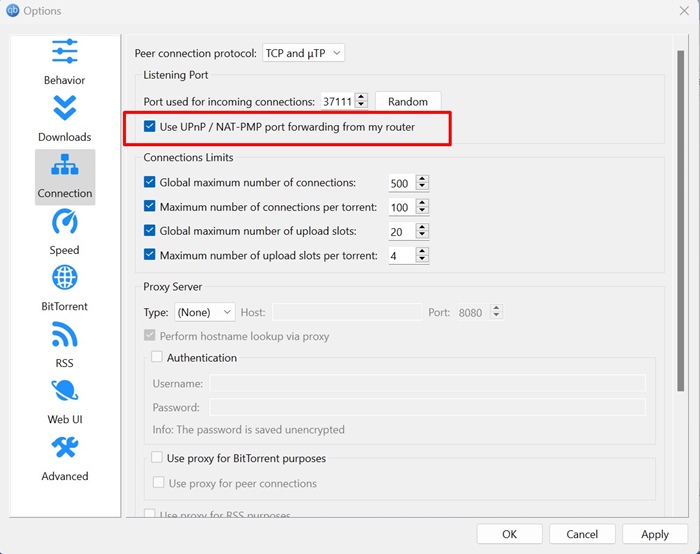Increase the incoming port number
Image resolution: width=700 pixels, height=554 pixels.
pos(362,97)
